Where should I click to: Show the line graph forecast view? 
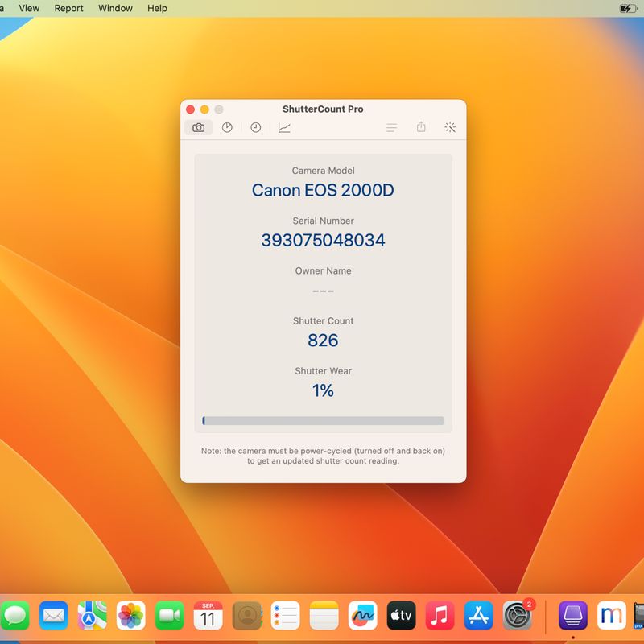[284, 127]
